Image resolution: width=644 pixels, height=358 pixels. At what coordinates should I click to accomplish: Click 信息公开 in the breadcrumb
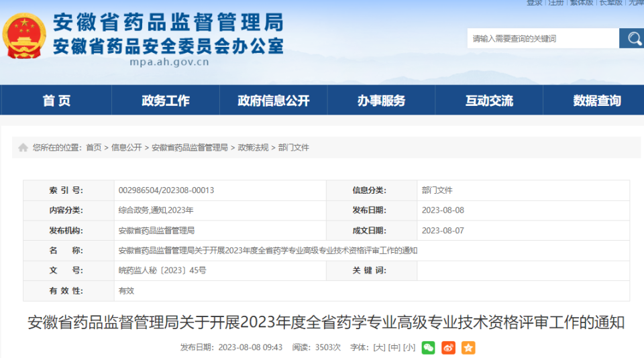coord(127,147)
